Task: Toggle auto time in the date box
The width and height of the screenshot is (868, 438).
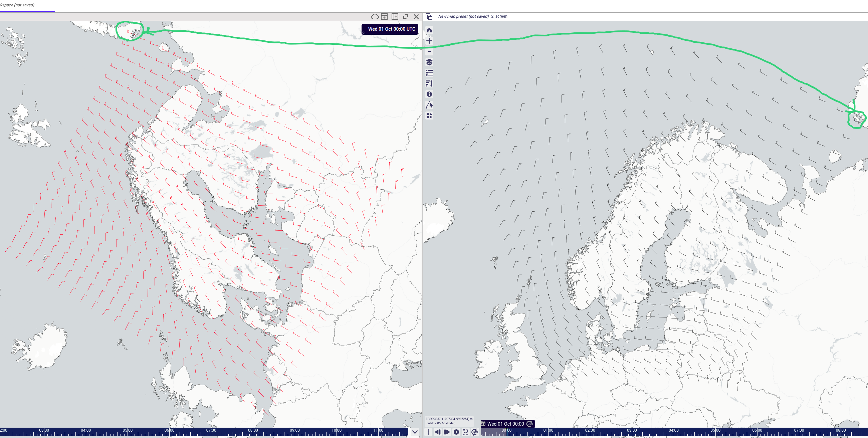Action: coord(530,424)
